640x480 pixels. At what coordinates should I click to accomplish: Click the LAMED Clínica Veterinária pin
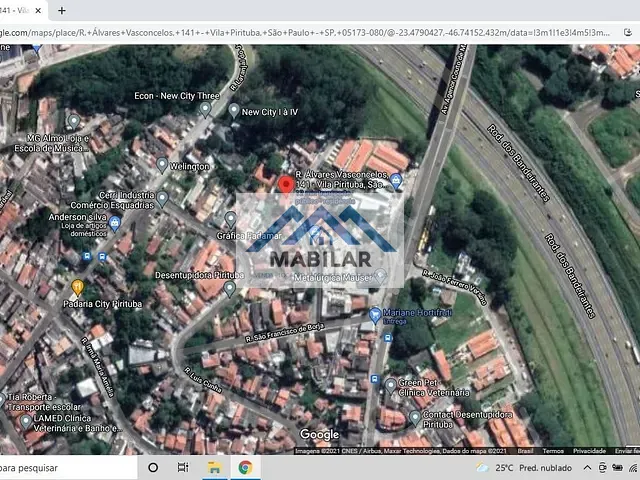[26, 421]
